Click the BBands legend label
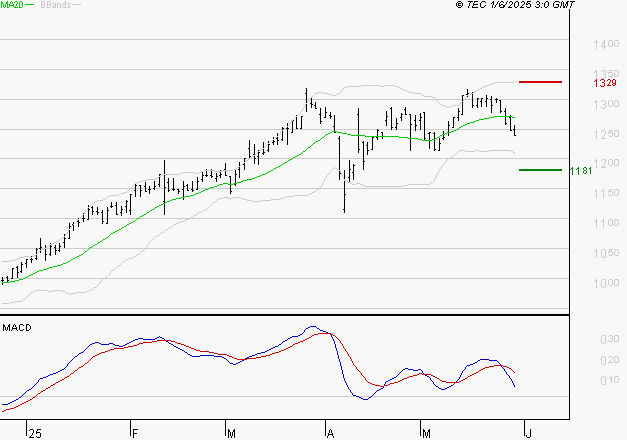Screen dimensions: 627x440 coord(55,5)
